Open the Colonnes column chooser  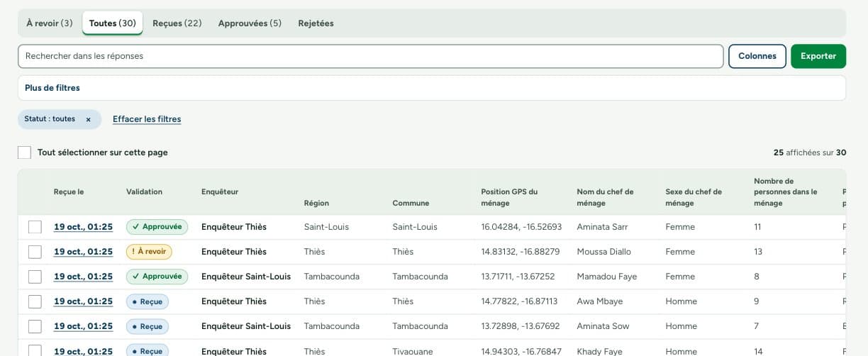pyautogui.click(x=757, y=56)
